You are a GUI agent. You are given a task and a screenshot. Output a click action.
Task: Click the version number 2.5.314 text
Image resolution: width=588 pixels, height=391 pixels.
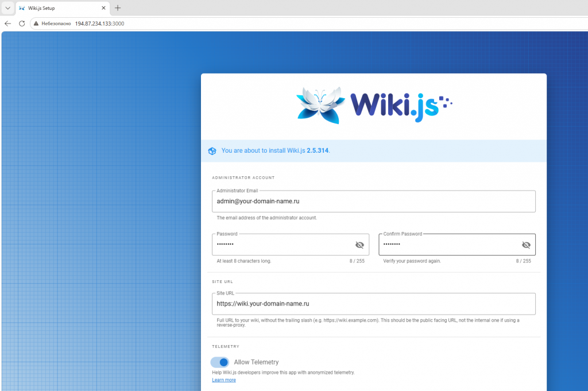[318, 150]
